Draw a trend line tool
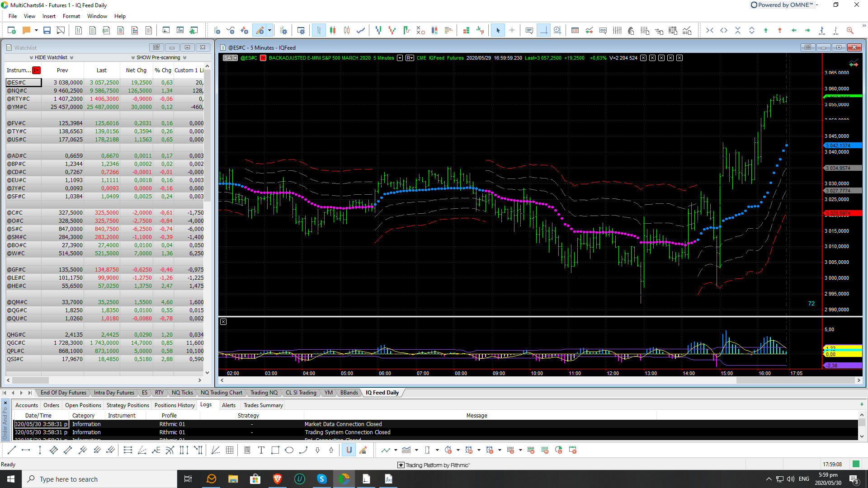 (12, 450)
